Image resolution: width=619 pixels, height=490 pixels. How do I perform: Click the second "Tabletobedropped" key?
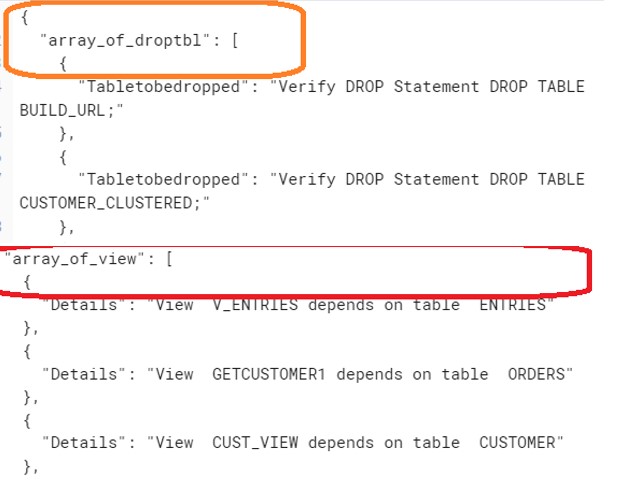(x=163, y=180)
